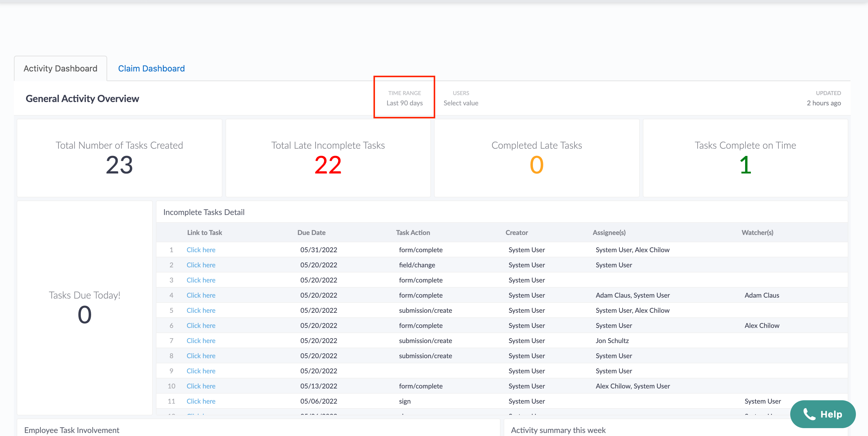The height and width of the screenshot is (436, 868).
Task: Click the Completed Late Tasks value 0
Action: click(536, 165)
